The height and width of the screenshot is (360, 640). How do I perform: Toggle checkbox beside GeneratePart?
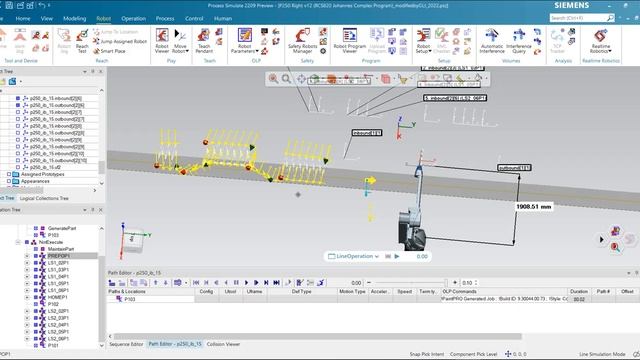36,228
